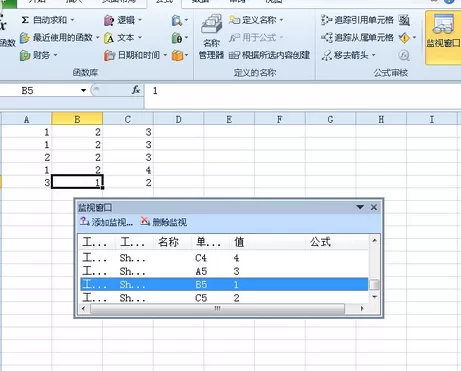Open the Text (文本) functions menu
This screenshot has height=371, width=461.
[123, 38]
